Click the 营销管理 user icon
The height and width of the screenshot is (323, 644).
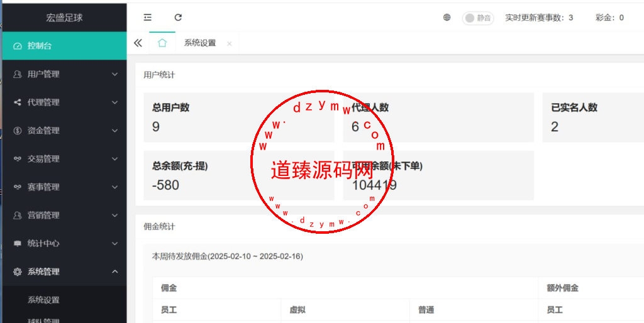coord(17,215)
